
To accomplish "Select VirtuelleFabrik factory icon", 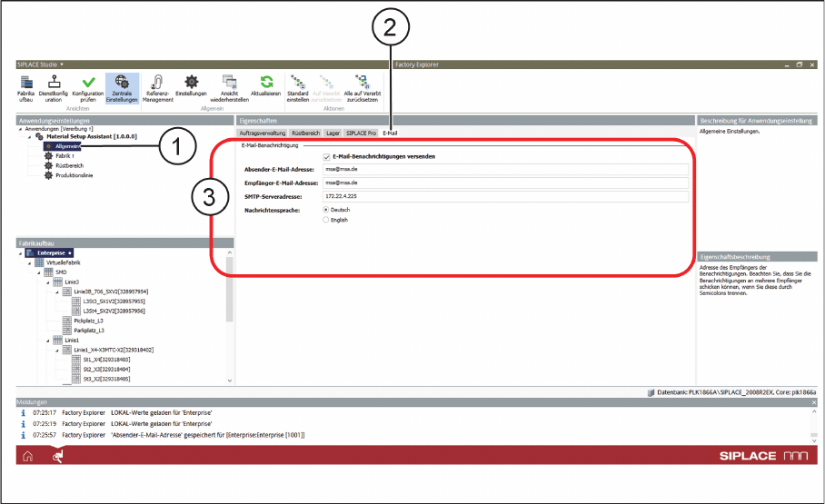I will point(39,262).
